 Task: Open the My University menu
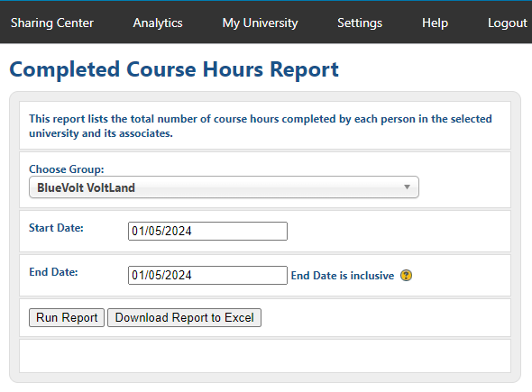(x=261, y=23)
